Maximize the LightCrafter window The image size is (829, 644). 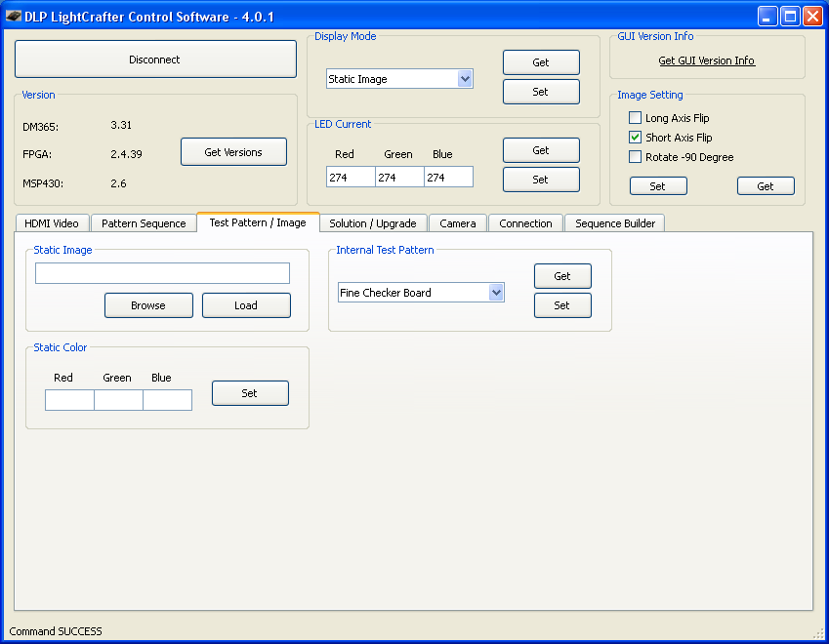790,16
